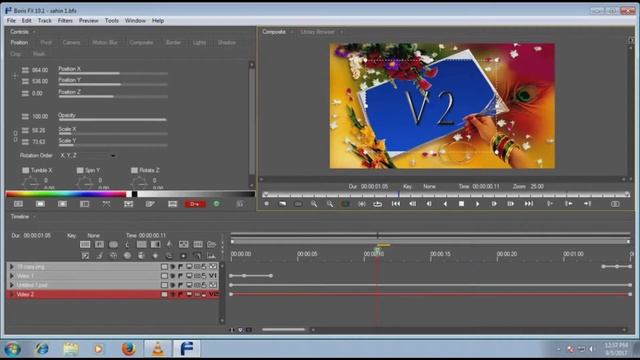The height and width of the screenshot is (360, 640).
Task: Open the Filters menu
Action: 65,20
